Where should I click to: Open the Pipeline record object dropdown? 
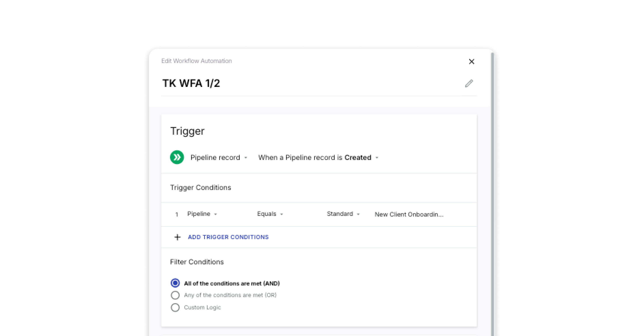(219, 157)
